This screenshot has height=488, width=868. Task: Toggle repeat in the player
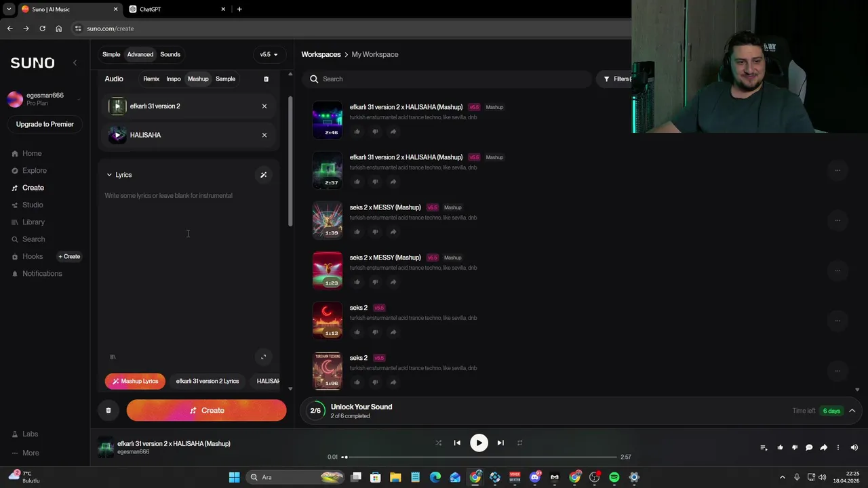(519, 443)
